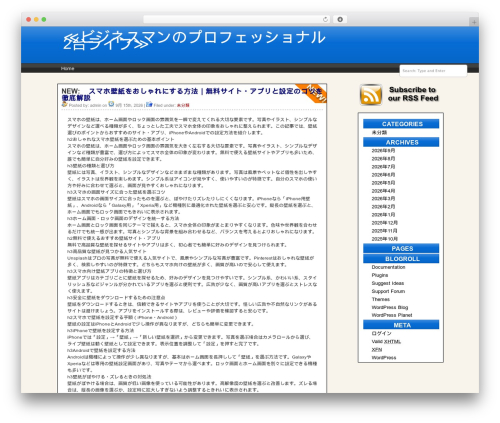Open the 2026年9月 archive link
Viewport: 500px width, 423px height.
383,151
